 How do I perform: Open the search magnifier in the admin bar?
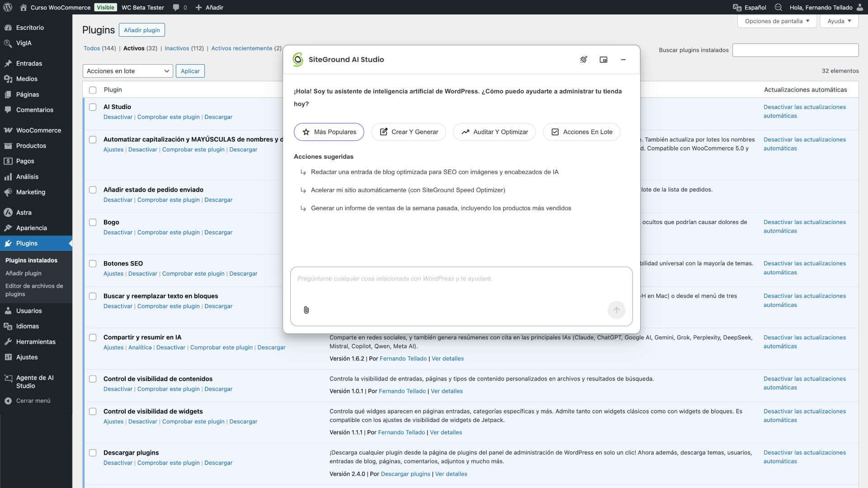point(778,7)
